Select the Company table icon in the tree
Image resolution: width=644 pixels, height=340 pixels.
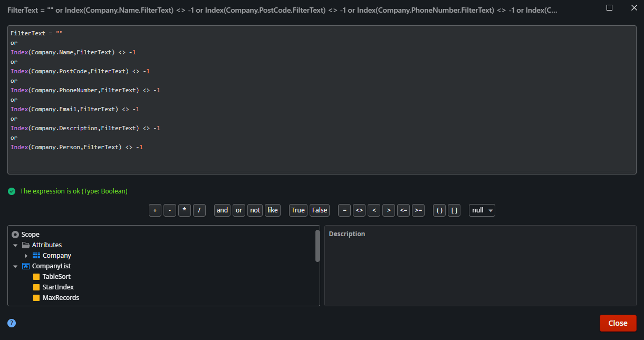[x=36, y=255]
